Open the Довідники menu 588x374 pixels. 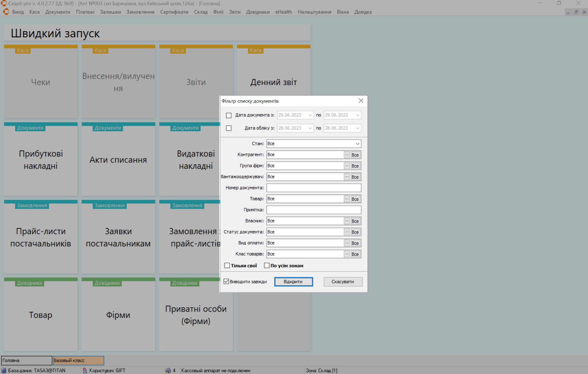(x=258, y=12)
